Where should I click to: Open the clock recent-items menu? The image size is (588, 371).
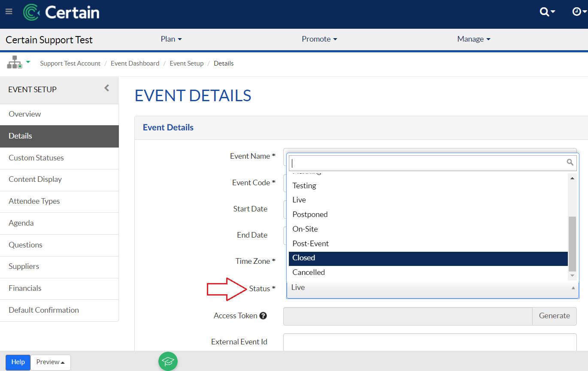click(x=580, y=12)
